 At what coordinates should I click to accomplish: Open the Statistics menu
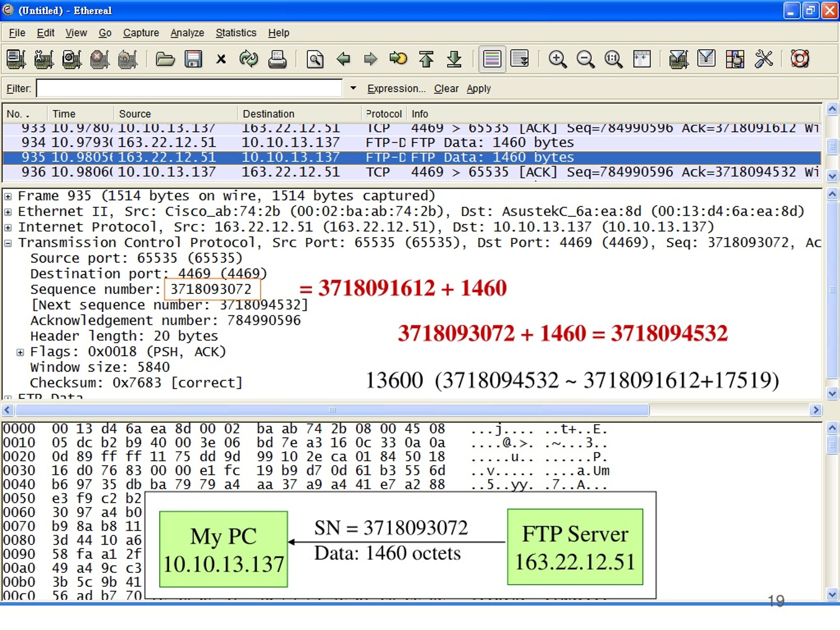point(236,33)
